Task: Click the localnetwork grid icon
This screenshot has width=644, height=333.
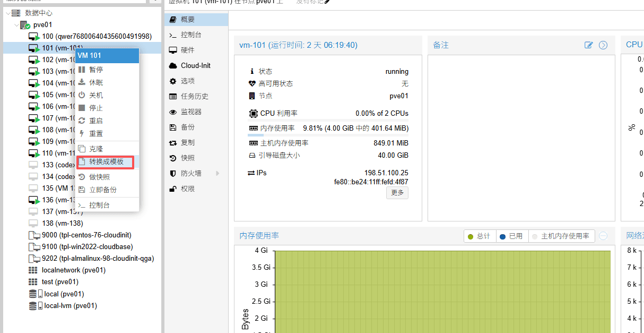Action: tap(33, 270)
